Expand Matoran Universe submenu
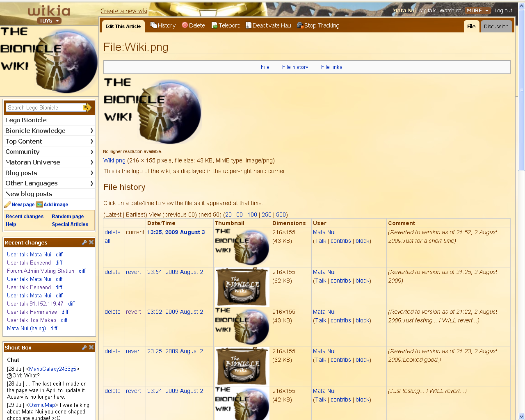The image size is (525, 420). [91, 162]
